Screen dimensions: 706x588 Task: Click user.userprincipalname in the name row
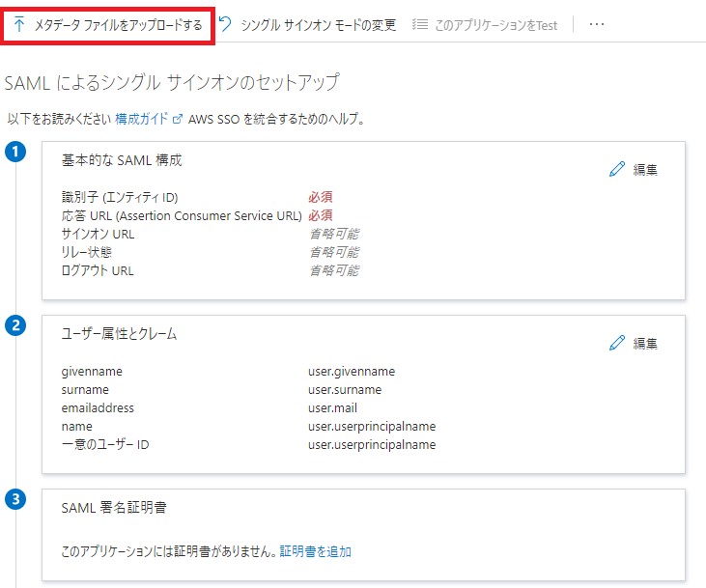click(372, 427)
